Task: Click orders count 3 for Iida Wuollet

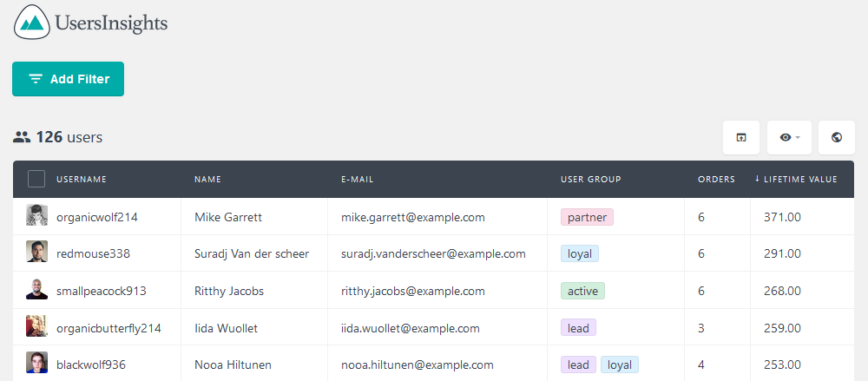Action: [701, 328]
